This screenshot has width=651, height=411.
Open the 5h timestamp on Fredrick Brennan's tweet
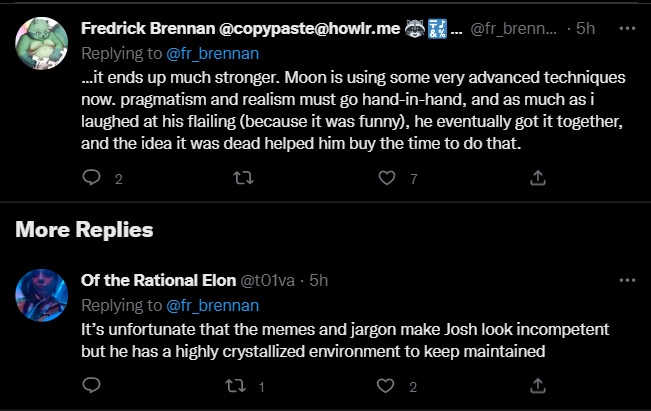(x=586, y=28)
